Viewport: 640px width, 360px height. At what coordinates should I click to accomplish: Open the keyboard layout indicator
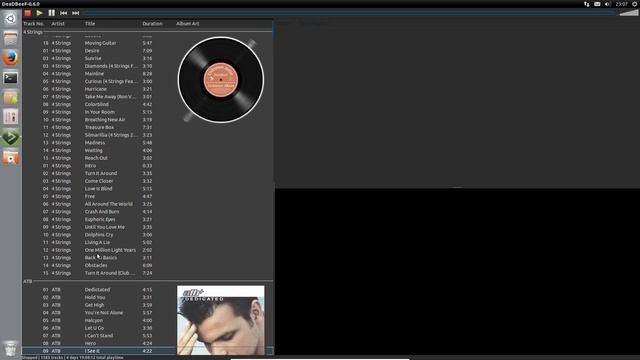point(597,4)
